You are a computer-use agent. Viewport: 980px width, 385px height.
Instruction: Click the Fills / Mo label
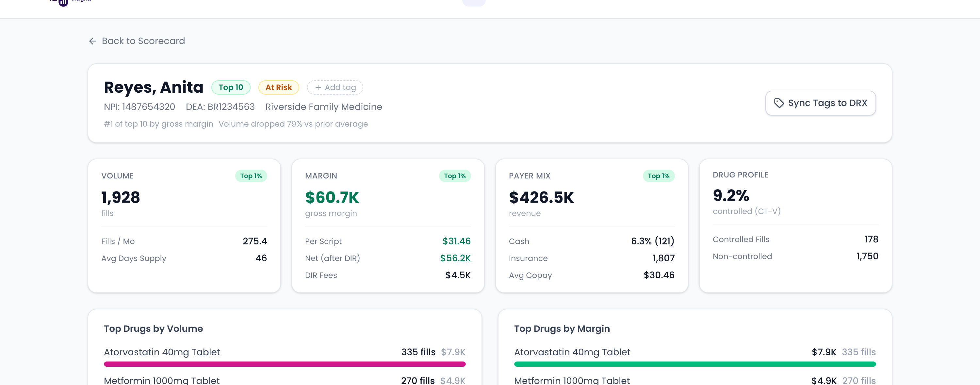click(x=118, y=241)
